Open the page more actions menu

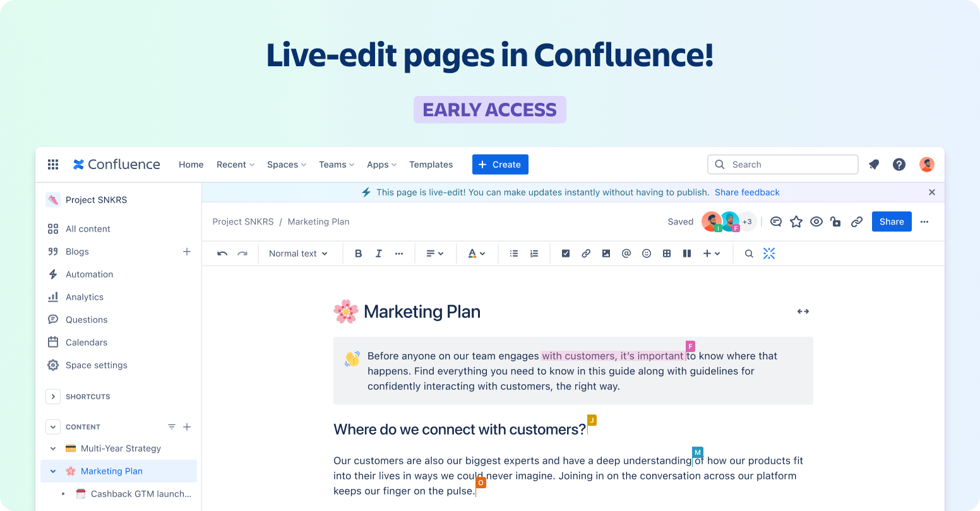924,222
